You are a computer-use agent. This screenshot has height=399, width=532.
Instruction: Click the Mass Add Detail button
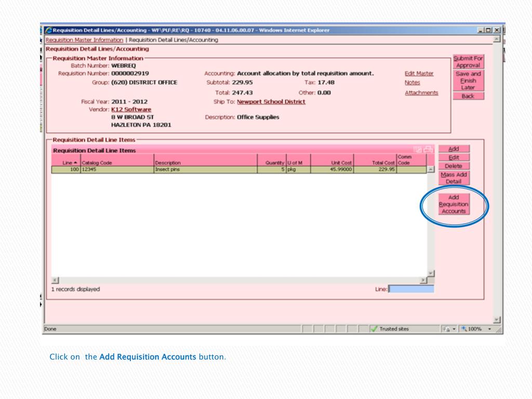[454, 178]
